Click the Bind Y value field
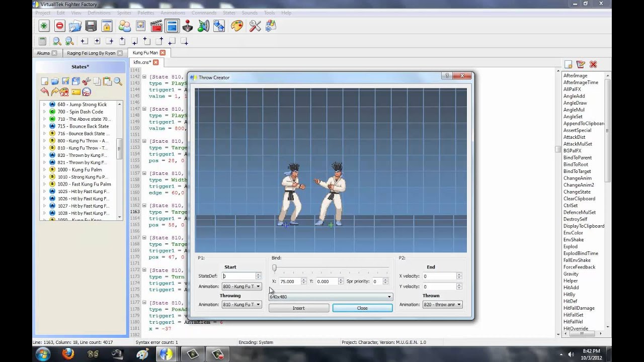Viewport: 644px width, 362px height. point(327,282)
